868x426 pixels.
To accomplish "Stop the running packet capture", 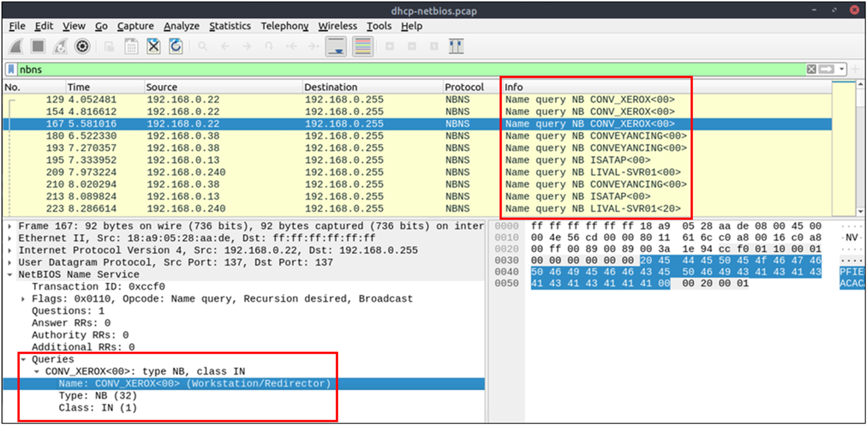I will point(38,46).
